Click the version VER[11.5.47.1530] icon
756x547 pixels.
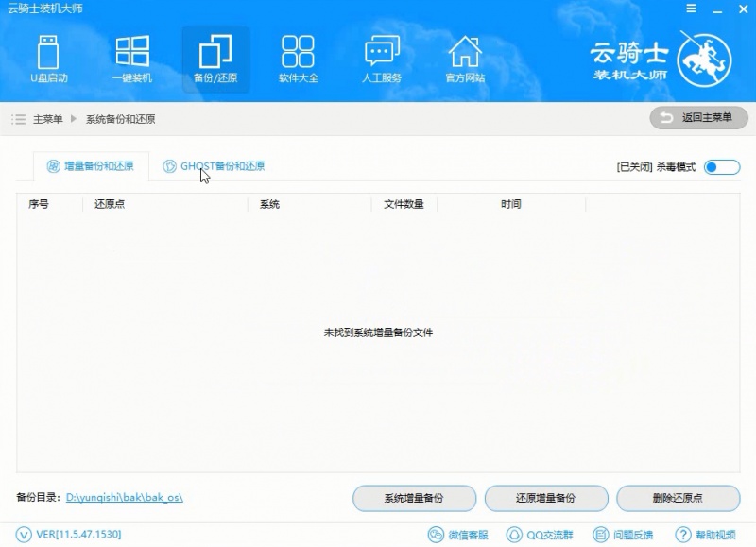click(24, 535)
